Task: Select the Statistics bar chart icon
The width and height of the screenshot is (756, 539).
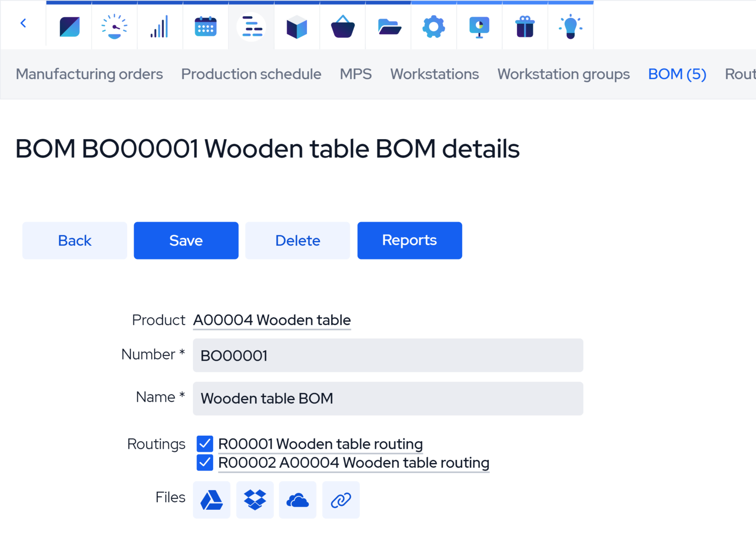Action: click(160, 27)
